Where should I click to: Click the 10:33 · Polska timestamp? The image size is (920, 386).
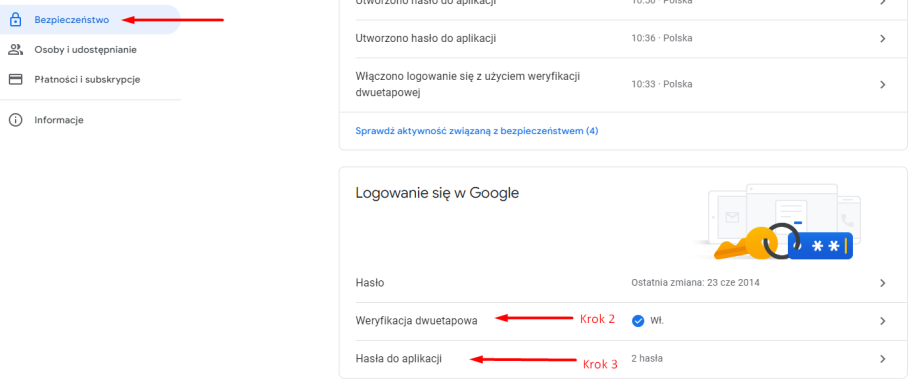[x=662, y=84]
